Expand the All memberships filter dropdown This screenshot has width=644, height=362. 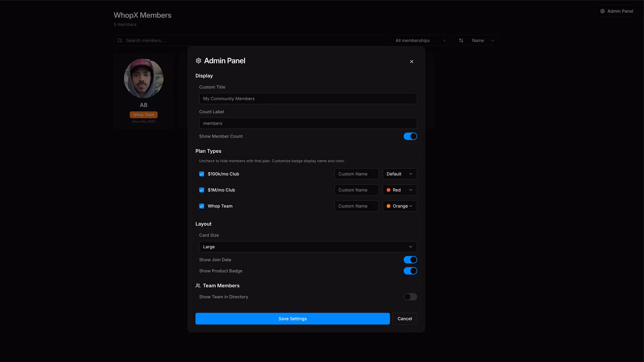pos(421,40)
